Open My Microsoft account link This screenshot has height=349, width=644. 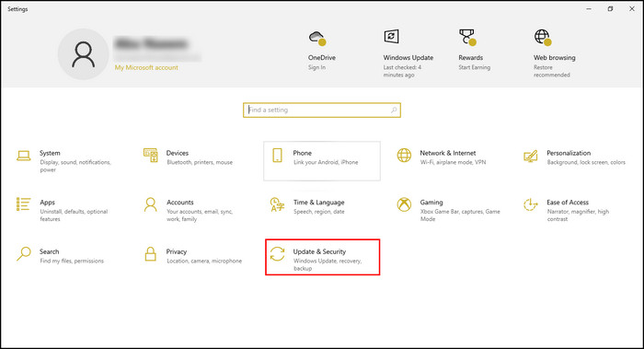(x=146, y=67)
